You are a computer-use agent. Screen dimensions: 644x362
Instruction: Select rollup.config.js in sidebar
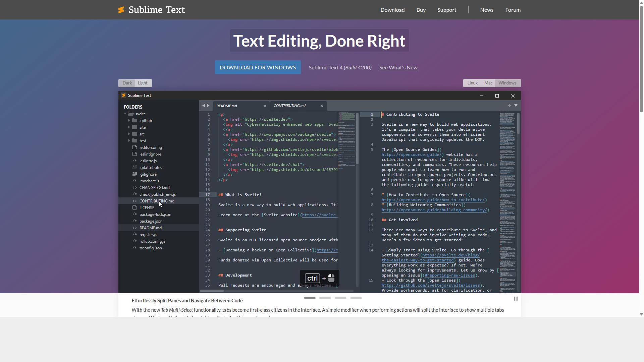click(152, 241)
